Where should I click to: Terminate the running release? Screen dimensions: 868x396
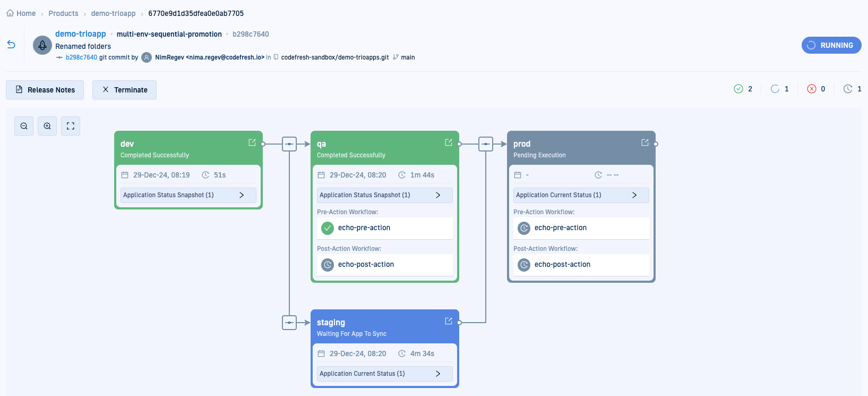125,90
